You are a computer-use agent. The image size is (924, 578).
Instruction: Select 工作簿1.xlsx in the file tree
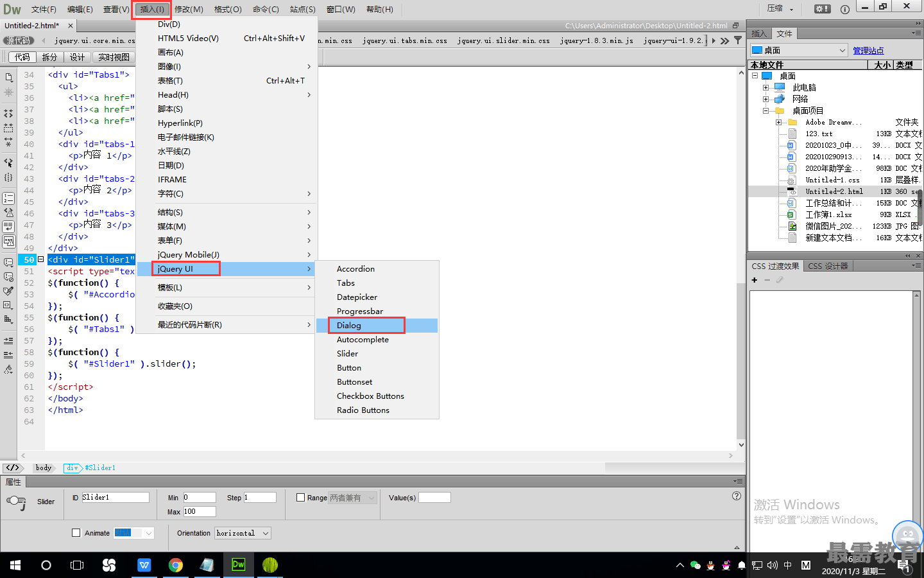click(x=828, y=215)
